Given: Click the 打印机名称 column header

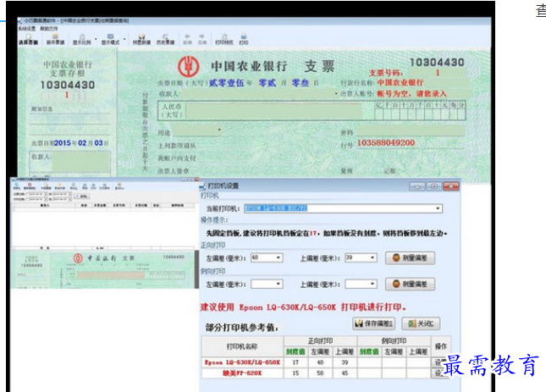Looking at the screenshot, I should click(x=242, y=346).
